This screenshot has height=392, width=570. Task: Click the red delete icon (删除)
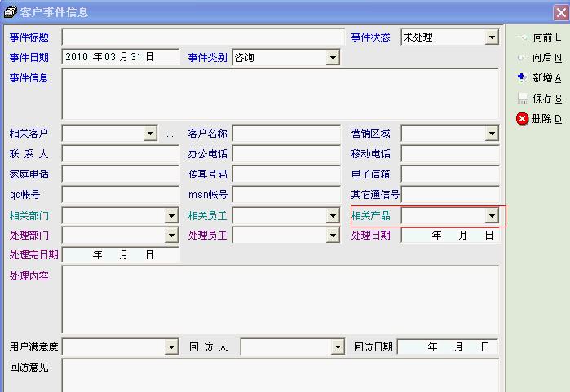tap(523, 119)
